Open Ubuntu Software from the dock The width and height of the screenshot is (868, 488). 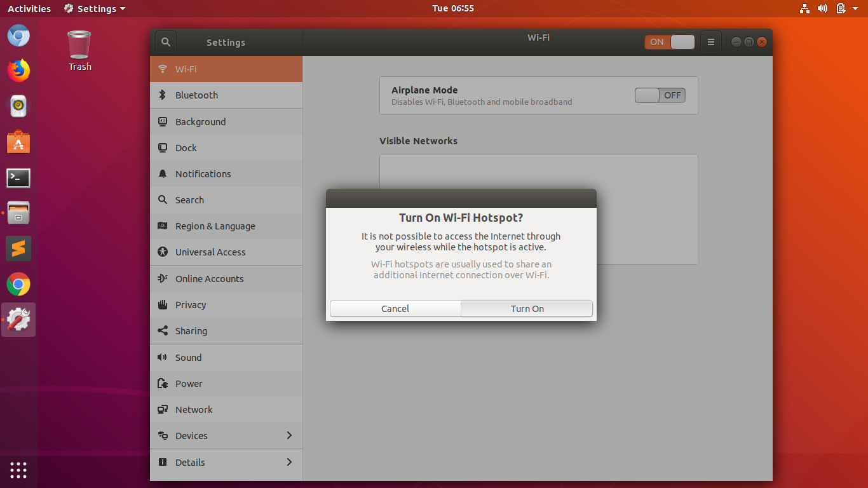tap(18, 142)
